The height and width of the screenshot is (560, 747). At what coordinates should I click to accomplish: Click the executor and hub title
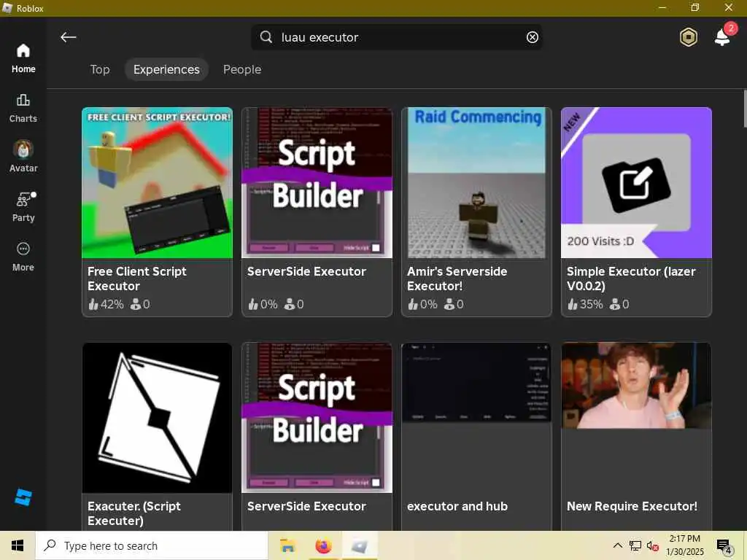click(x=457, y=506)
